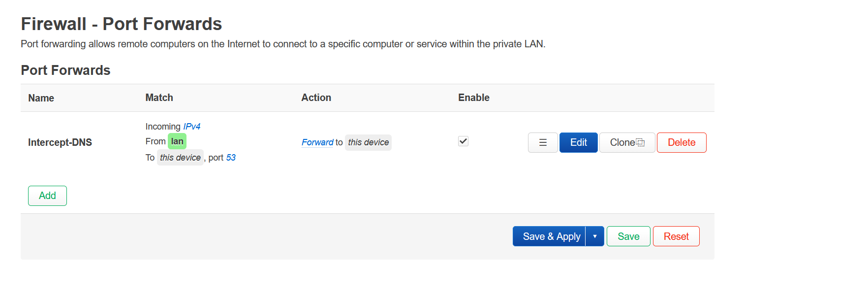Click the port 53 link
Image resolution: width=868 pixels, height=300 pixels.
(x=231, y=158)
